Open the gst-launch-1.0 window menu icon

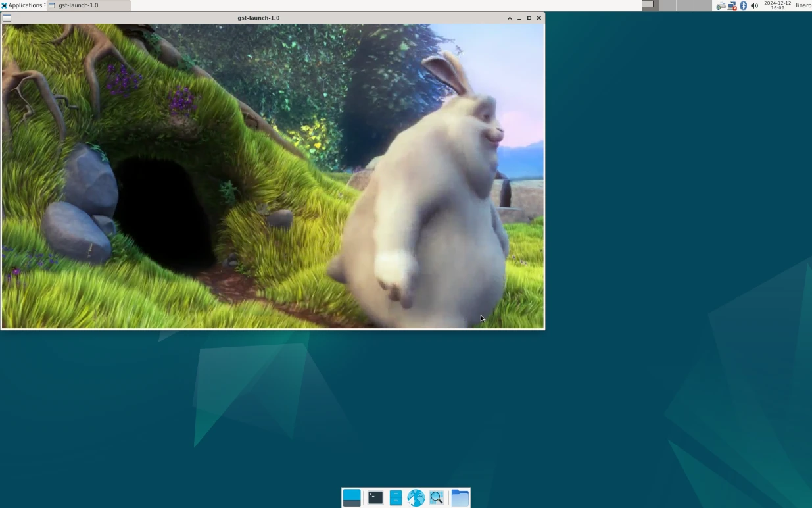coord(7,18)
